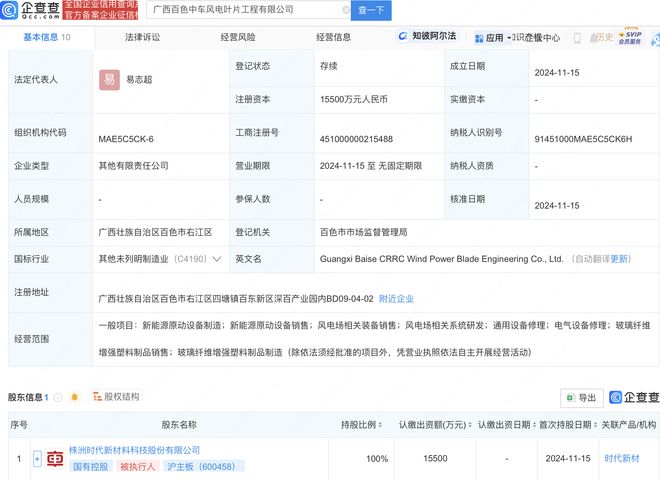Expand the 应用 dropdown arrow

(509, 38)
